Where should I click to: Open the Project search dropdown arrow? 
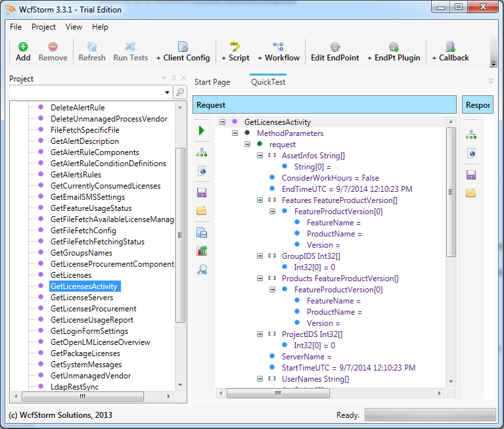click(x=167, y=93)
